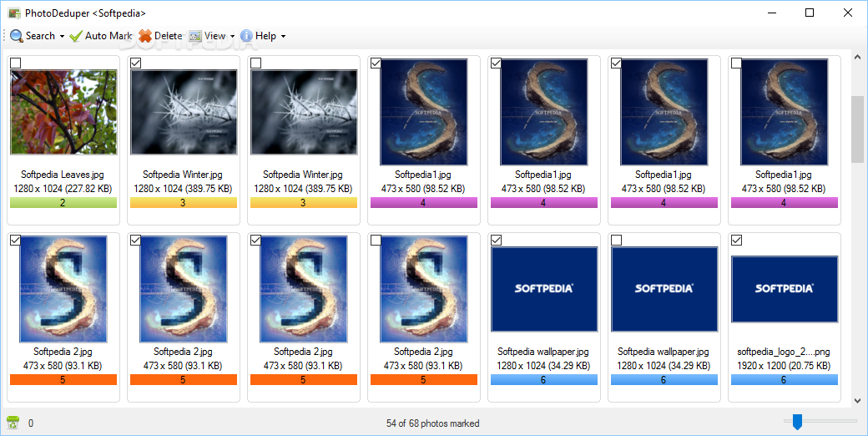Uncheck the softpedia_logo_2....png checkbox
Screen dimensions: 868x436
[736, 240]
